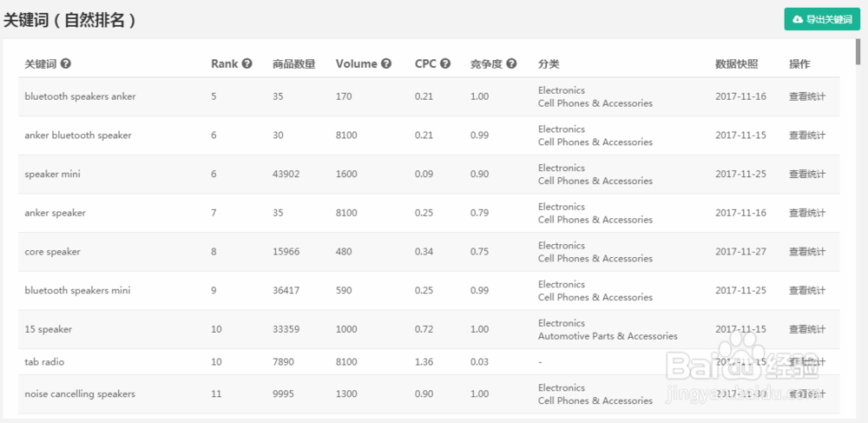
Task: Open 查看统计 for bluetooth speakers mini
Action: point(806,290)
